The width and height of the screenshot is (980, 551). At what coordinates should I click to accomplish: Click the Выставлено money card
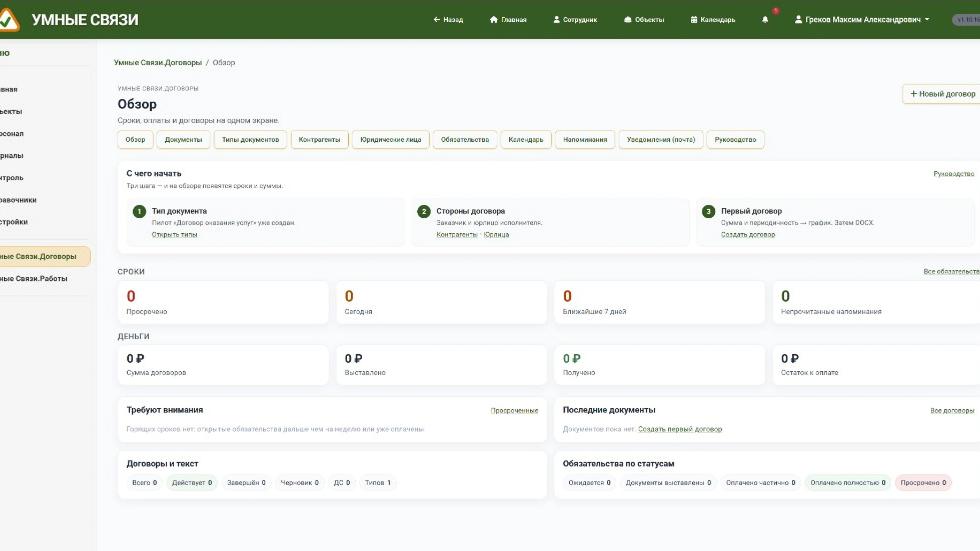point(441,365)
